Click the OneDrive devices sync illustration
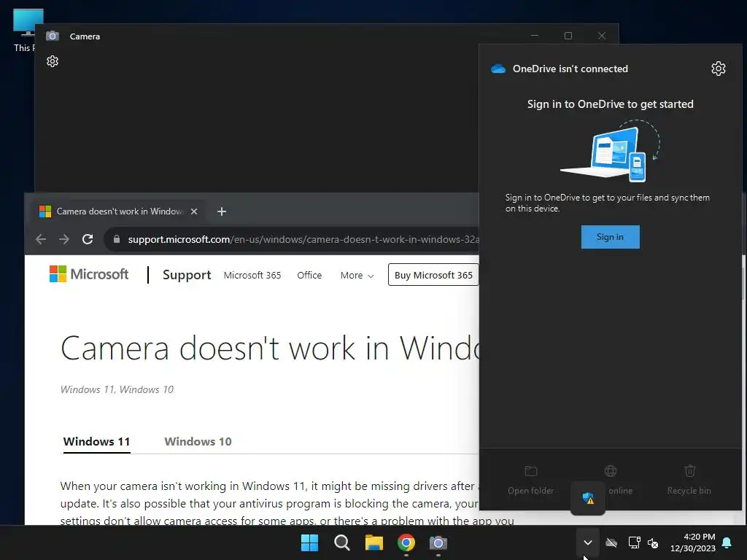This screenshot has height=560, width=747. pyautogui.click(x=611, y=152)
